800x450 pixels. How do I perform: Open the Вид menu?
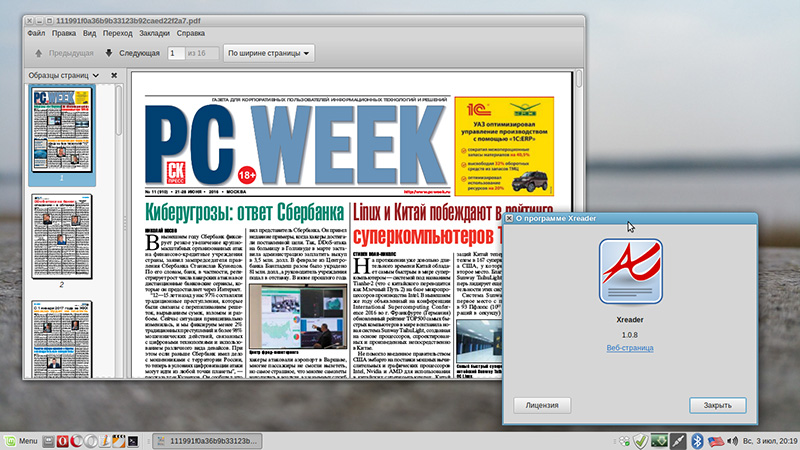[x=89, y=33]
